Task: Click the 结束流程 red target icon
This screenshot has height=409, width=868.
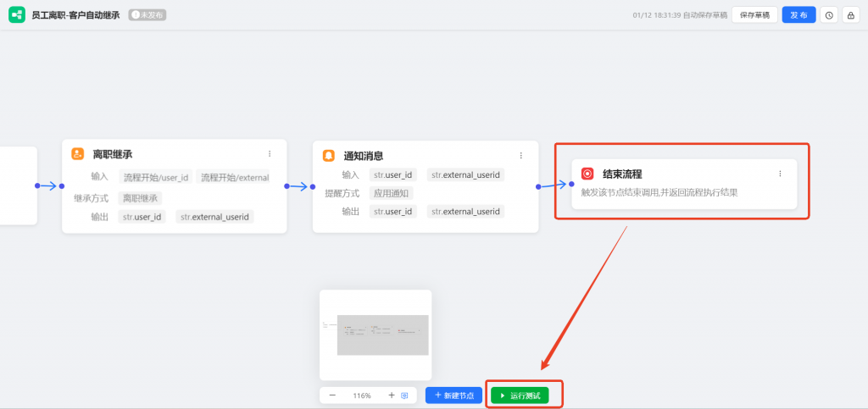Action: tap(587, 174)
